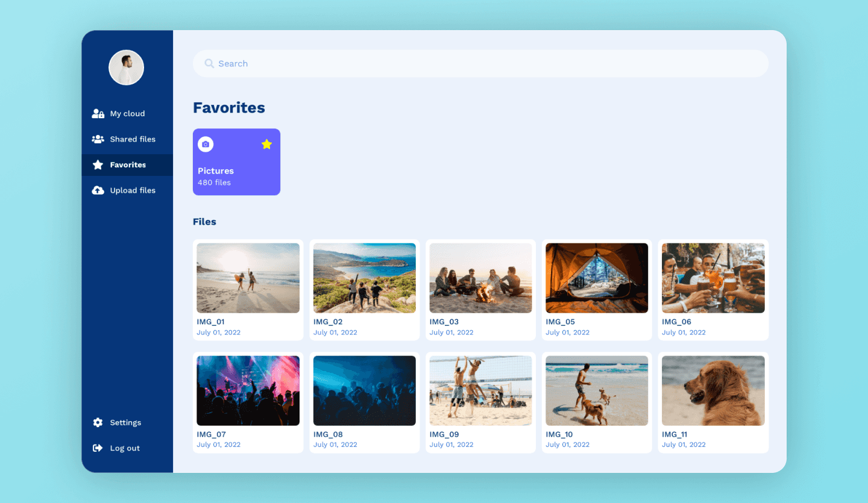868x503 pixels.
Task: Click the Upload files cloud icon
Action: point(98,190)
